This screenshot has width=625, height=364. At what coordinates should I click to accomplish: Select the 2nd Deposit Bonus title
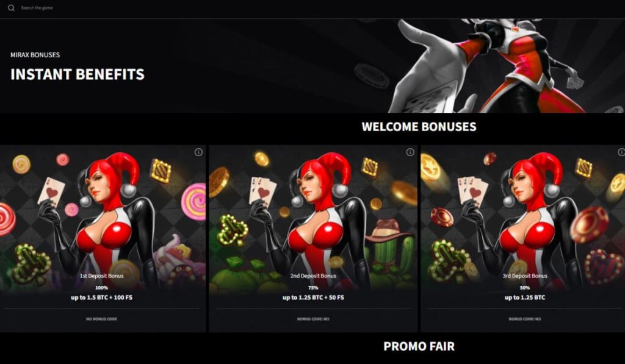click(x=313, y=276)
